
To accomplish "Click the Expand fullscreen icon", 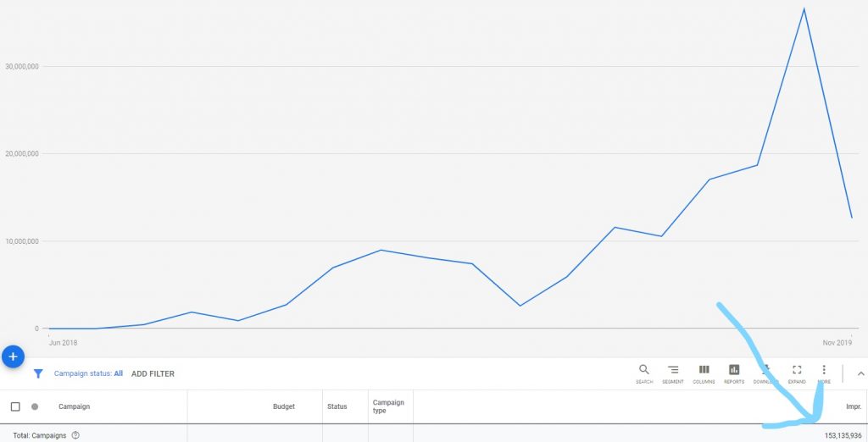I will click(797, 373).
